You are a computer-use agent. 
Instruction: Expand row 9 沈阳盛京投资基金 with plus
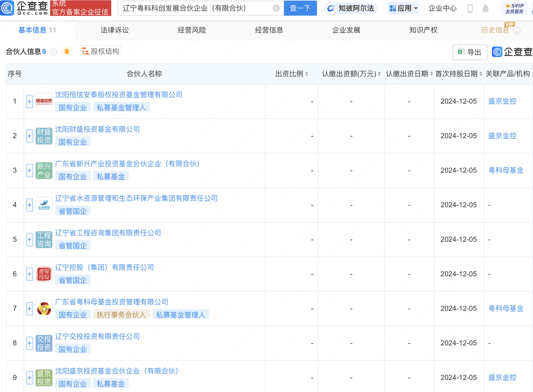(30, 378)
